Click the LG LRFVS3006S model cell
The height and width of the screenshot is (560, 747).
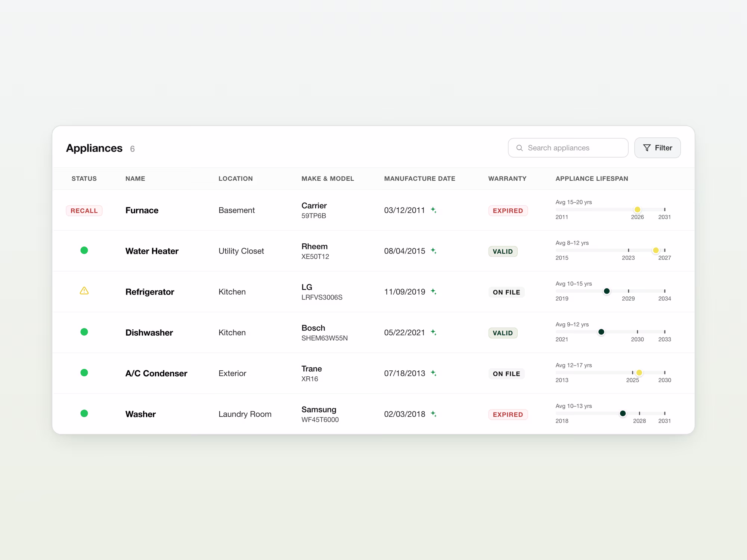tap(322, 292)
